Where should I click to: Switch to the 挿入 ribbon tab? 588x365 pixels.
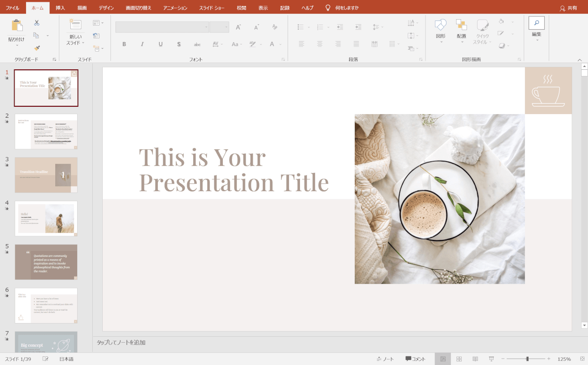(60, 7)
